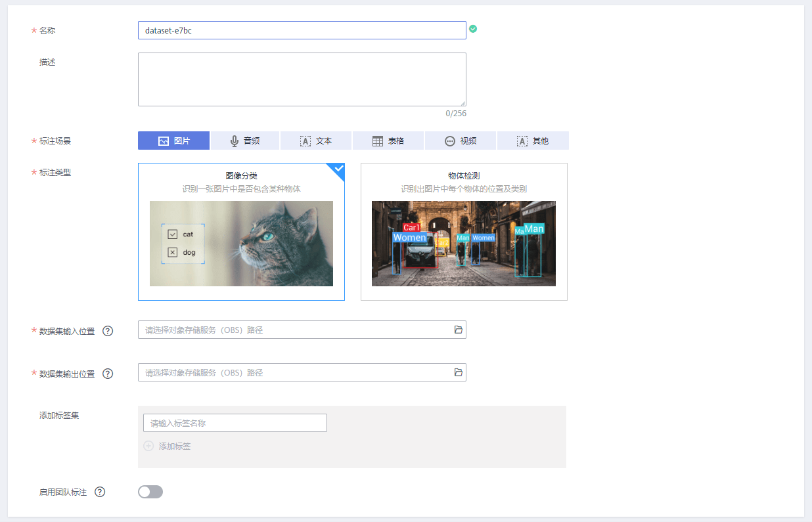Select the 文本 annotation scene tab
Viewport: 812px width, 522px height.
pos(316,141)
